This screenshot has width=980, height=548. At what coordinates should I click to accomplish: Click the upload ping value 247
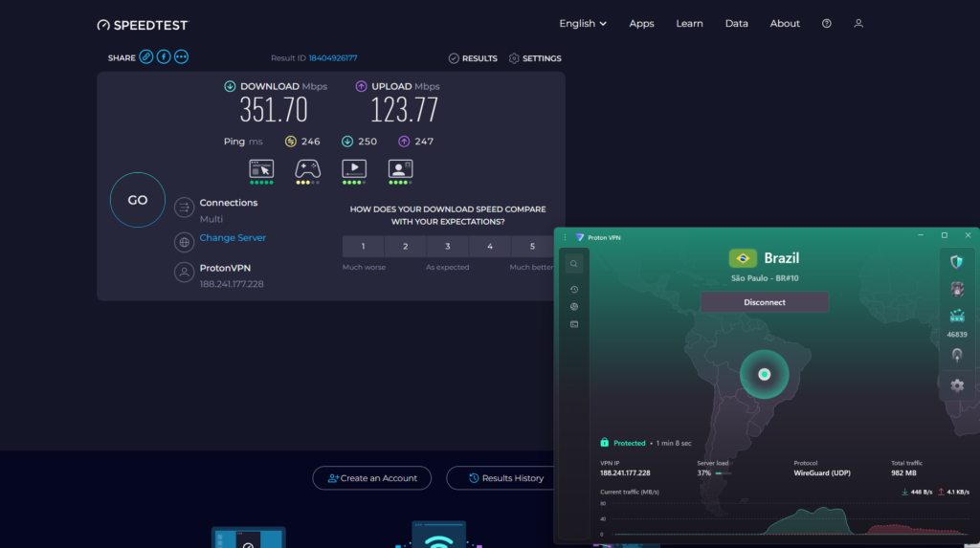click(x=424, y=142)
